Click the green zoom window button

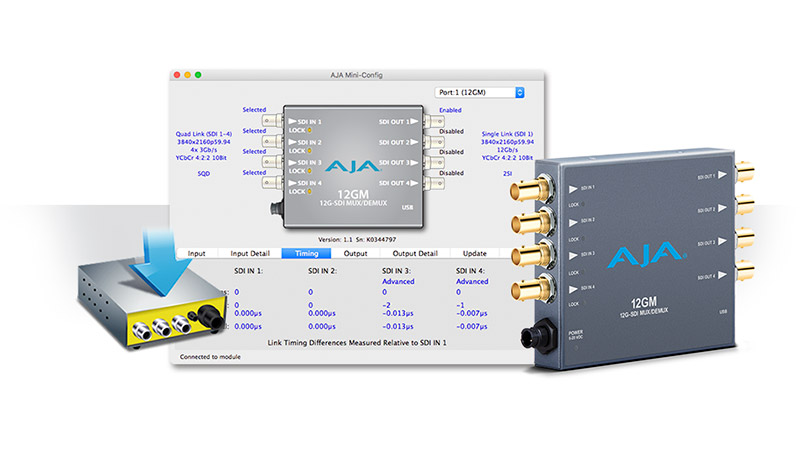(198, 75)
